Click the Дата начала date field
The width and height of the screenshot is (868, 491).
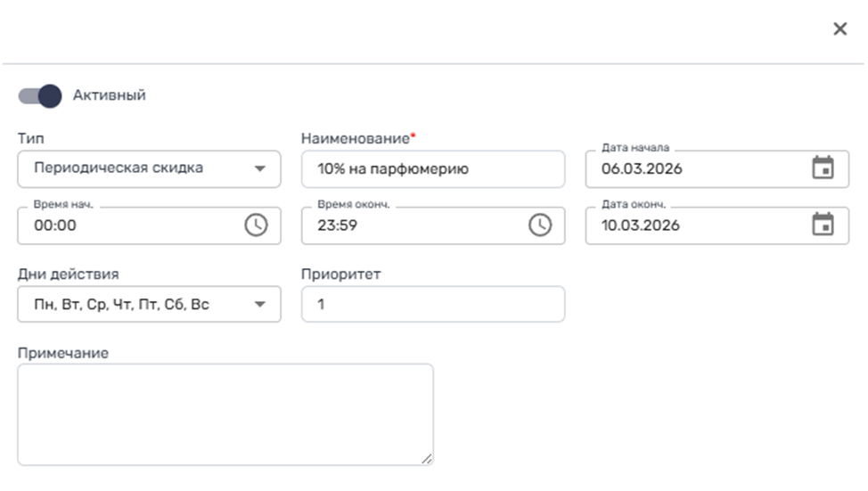tap(695, 168)
